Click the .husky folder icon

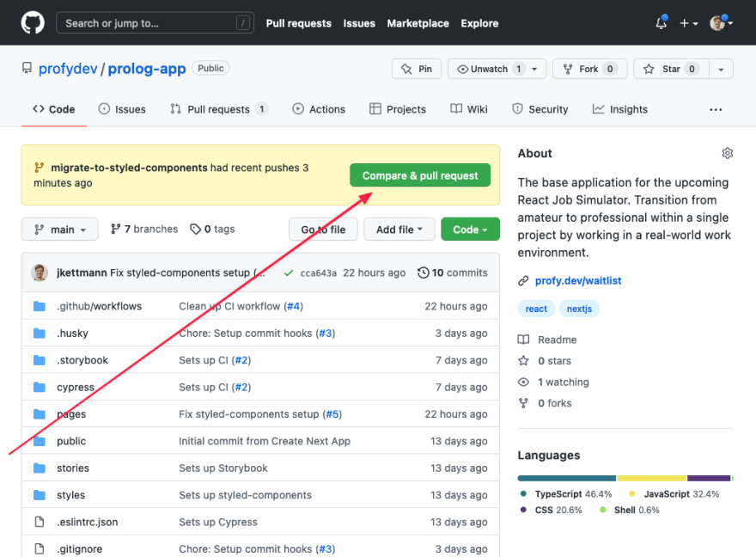[x=40, y=334]
